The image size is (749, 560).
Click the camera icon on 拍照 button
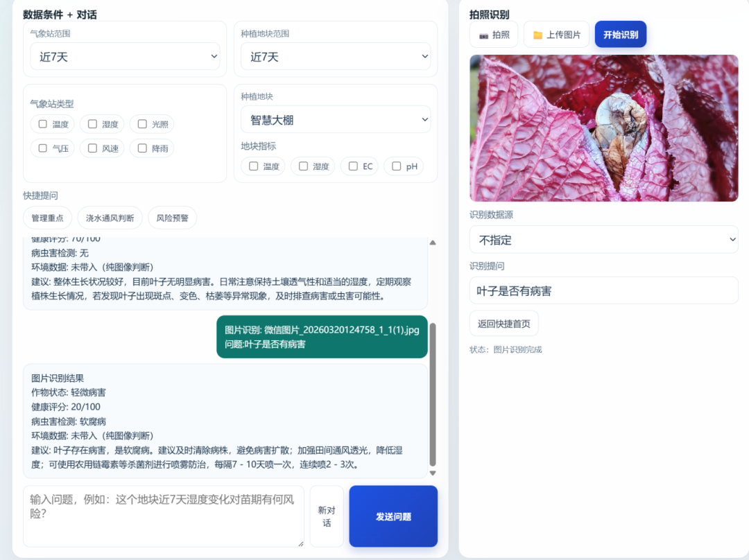tap(483, 35)
